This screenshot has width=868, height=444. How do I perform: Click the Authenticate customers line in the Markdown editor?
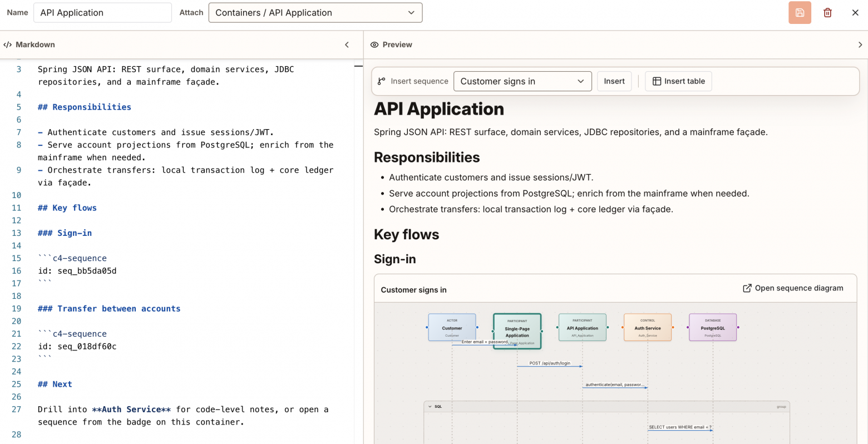[x=156, y=132]
